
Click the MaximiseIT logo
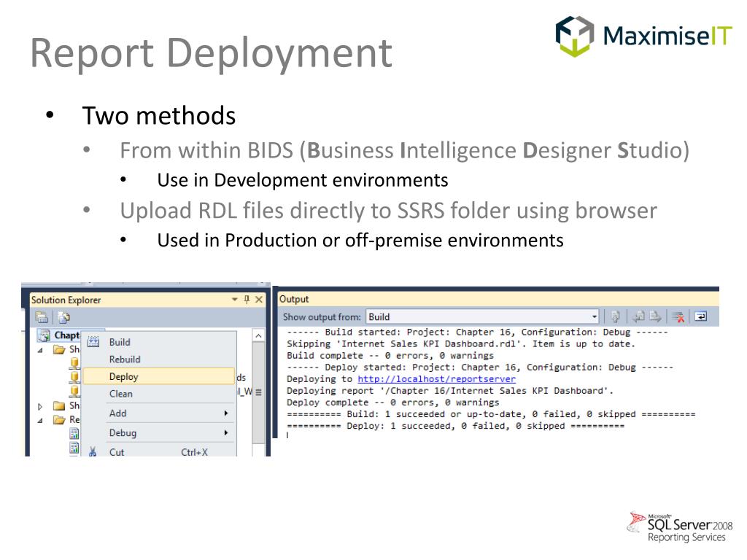643,36
